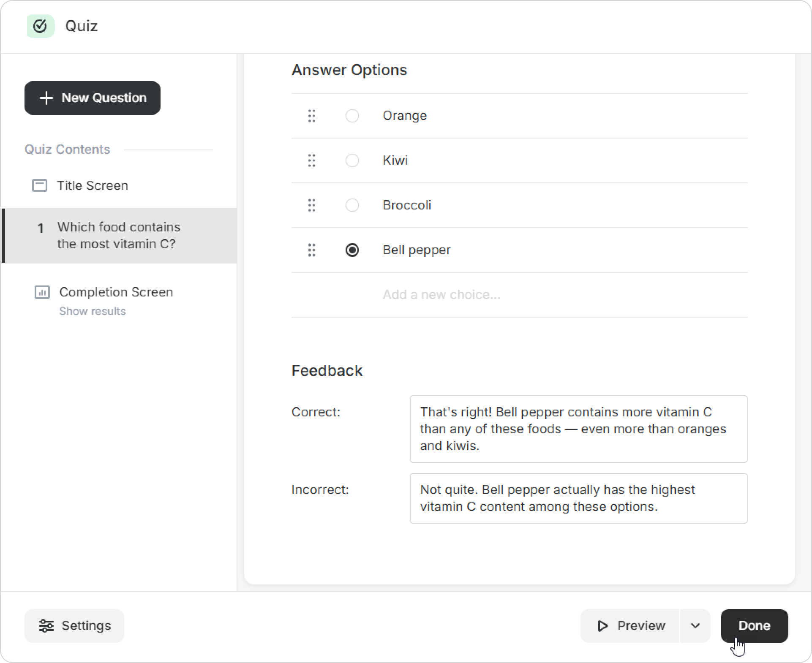Click the 'Show results' subtext

(93, 311)
